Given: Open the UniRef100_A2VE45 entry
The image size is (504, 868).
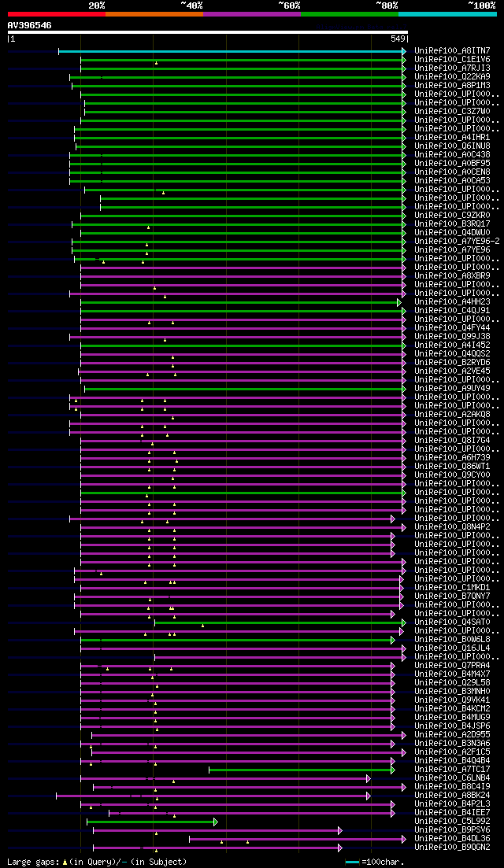Looking at the screenshot, I should click(x=452, y=371).
